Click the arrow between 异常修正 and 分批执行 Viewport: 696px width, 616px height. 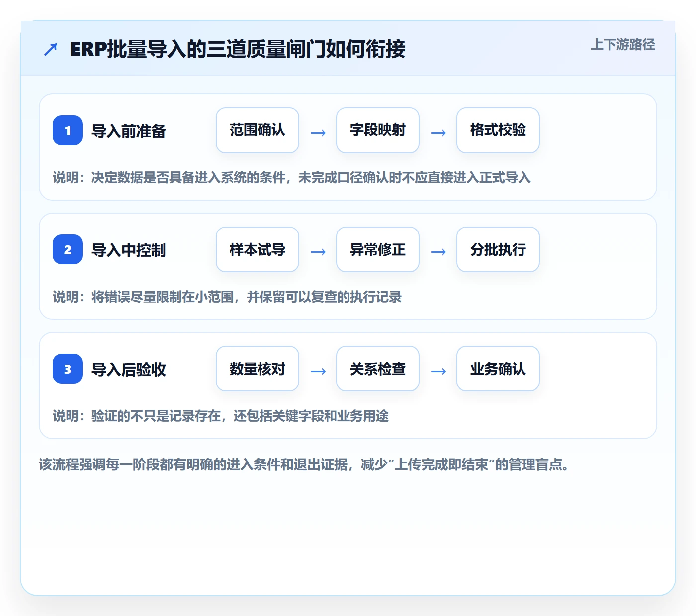(438, 252)
